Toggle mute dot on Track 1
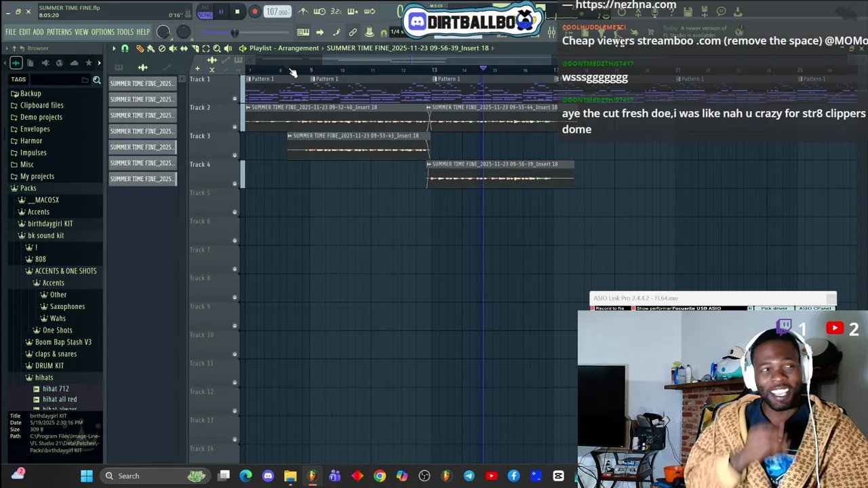The height and width of the screenshot is (488, 868). coord(235,98)
